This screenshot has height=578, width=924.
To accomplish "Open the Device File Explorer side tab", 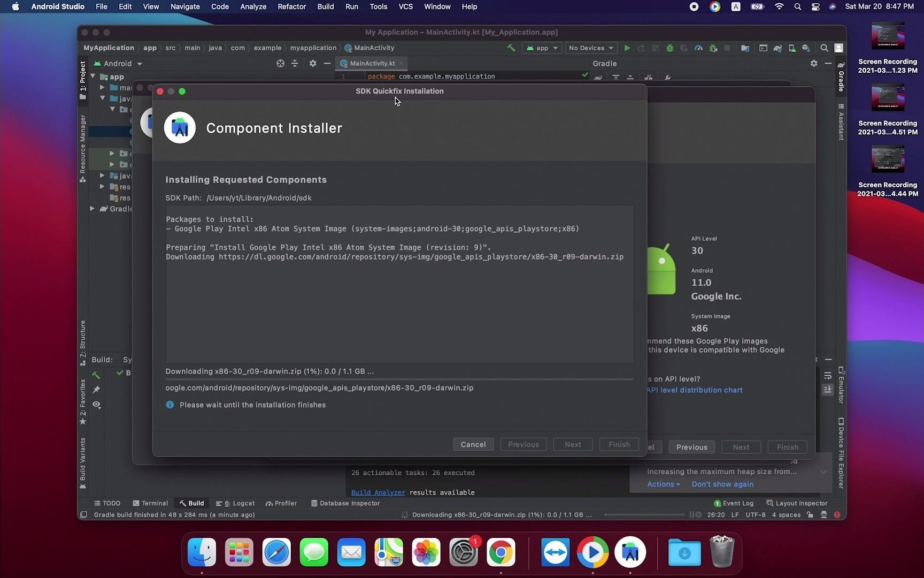I will click(x=841, y=453).
